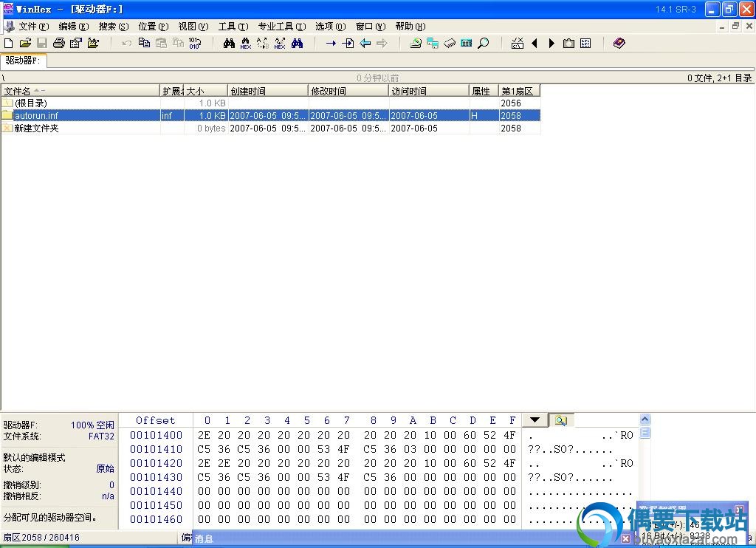Open the 专业工具(I) menu

[x=282, y=27]
